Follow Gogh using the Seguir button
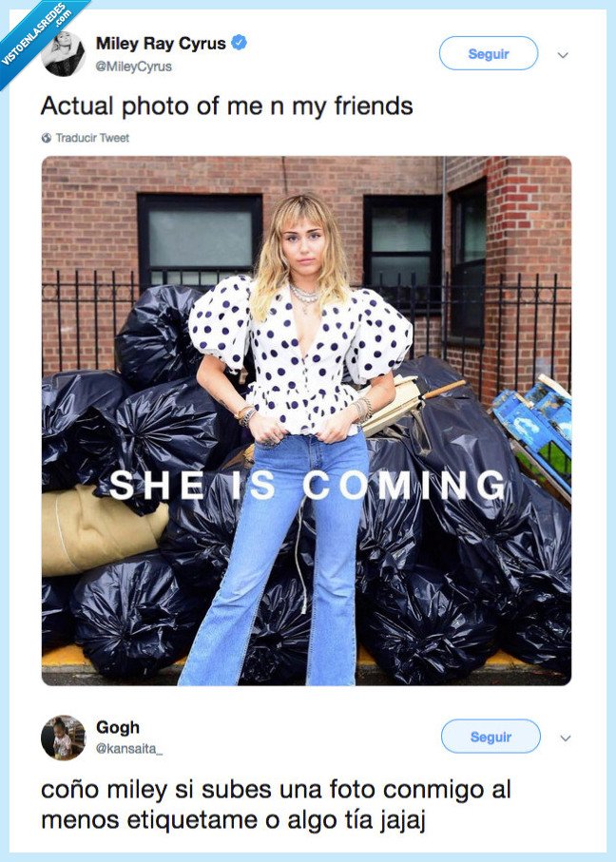Screen dimensions: 616x862 coord(491,737)
